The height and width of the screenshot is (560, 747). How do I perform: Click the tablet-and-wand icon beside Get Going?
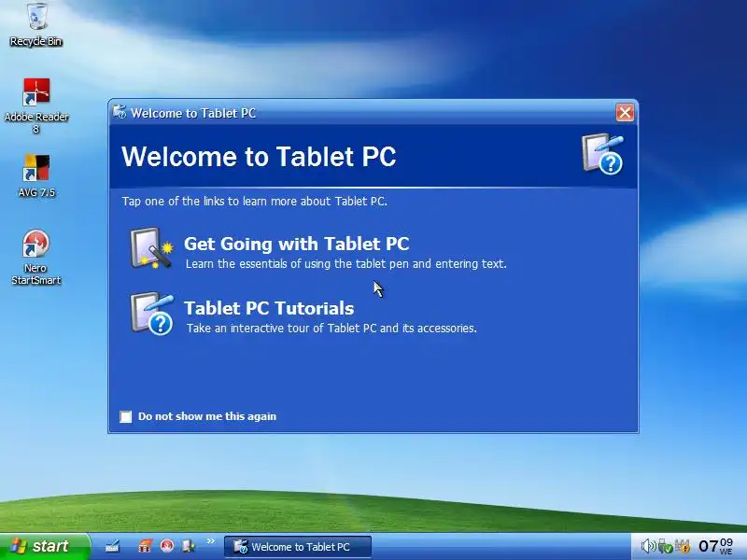[x=151, y=248]
